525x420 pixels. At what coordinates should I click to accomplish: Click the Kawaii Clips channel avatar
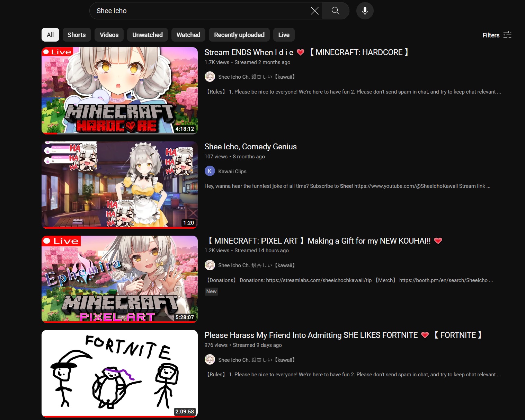click(210, 171)
